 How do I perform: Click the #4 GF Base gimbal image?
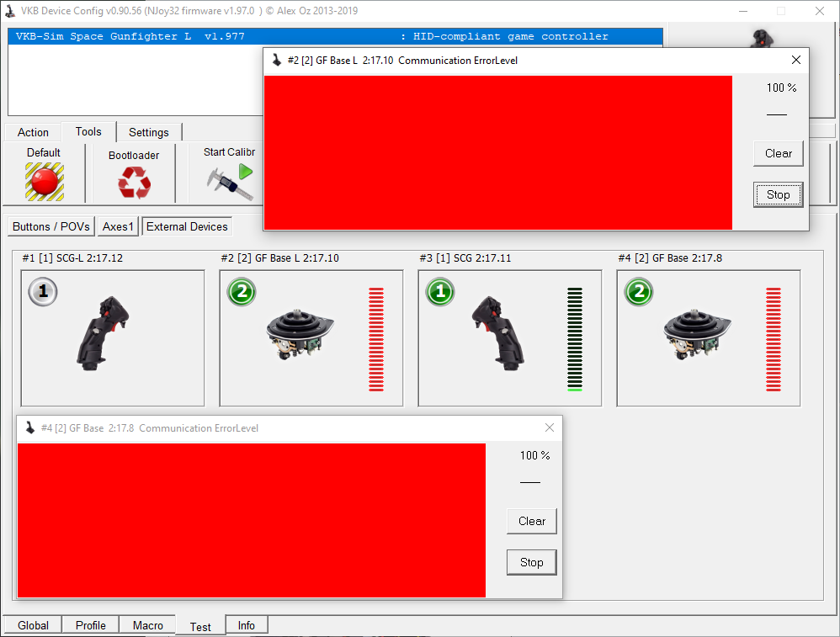point(698,334)
